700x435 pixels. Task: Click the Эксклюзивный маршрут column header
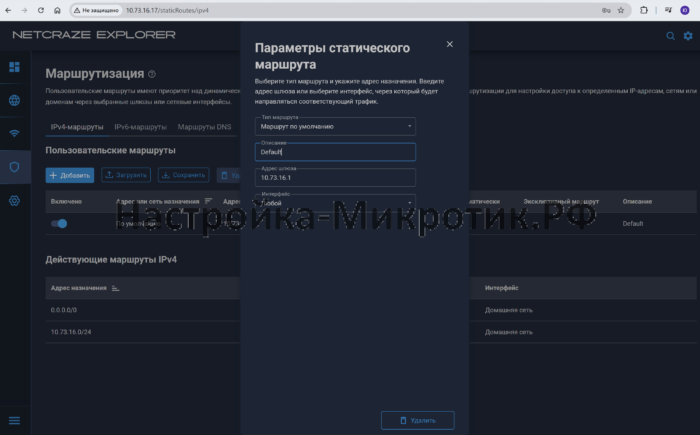(561, 201)
